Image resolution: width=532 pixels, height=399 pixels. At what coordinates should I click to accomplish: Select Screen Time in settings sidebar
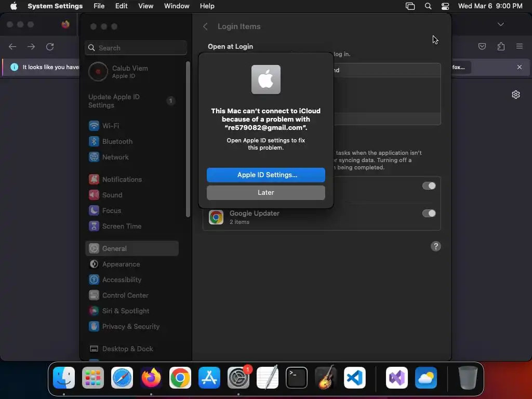tap(132, 226)
